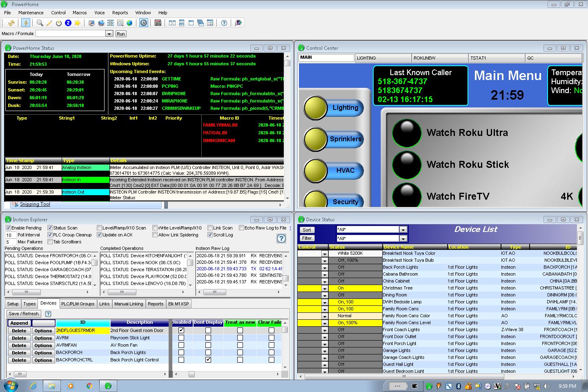Toggle the Update on ACK checkbox
588x392 pixels.
pos(99,235)
